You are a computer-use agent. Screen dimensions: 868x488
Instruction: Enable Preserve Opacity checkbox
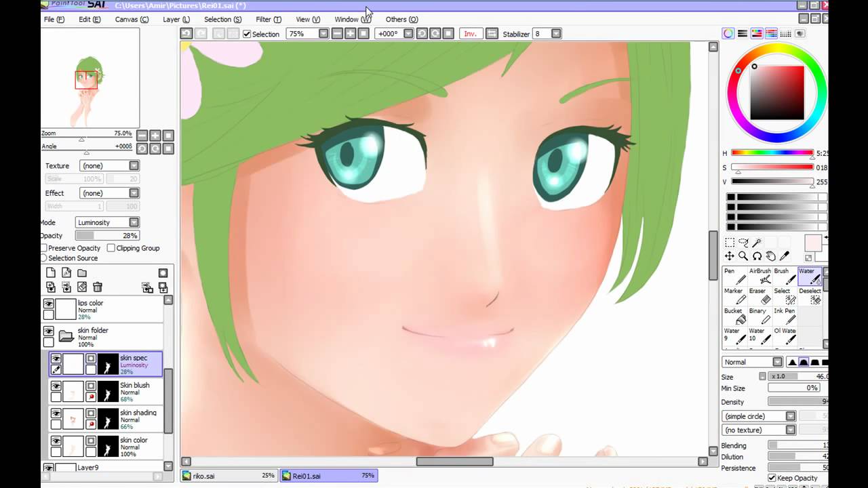click(x=44, y=248)
